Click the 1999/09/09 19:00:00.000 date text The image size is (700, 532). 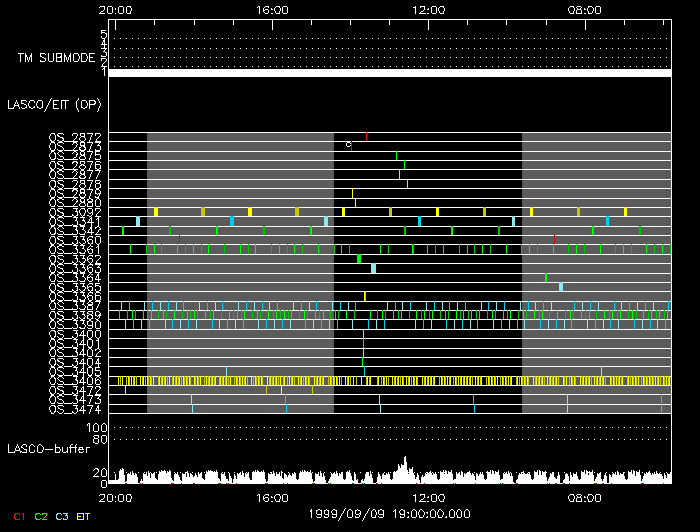point(390,511)
